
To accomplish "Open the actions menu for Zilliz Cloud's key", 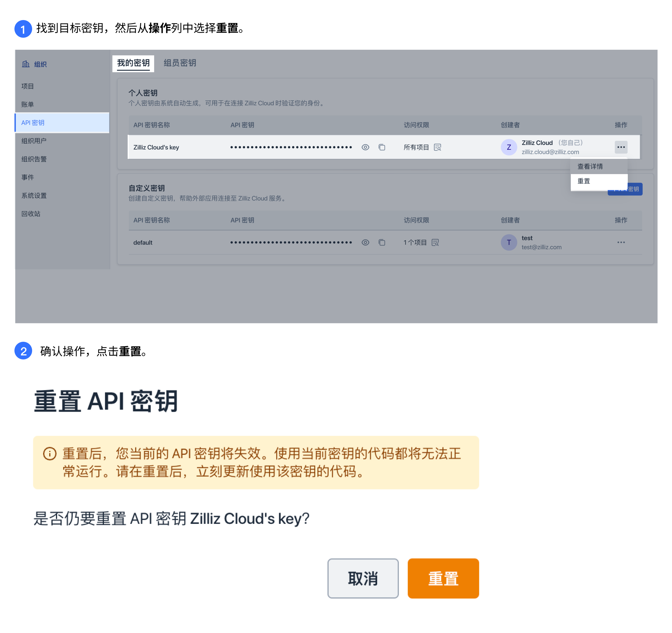I will (x=621, y=147).
